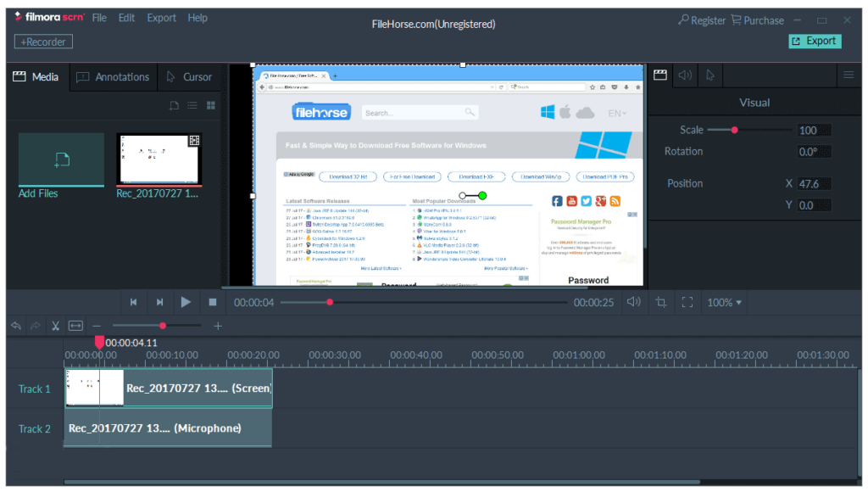The width and height of the screenshot is (868, 492).
Task: Select the scissors cut tool
Action: 55,326
